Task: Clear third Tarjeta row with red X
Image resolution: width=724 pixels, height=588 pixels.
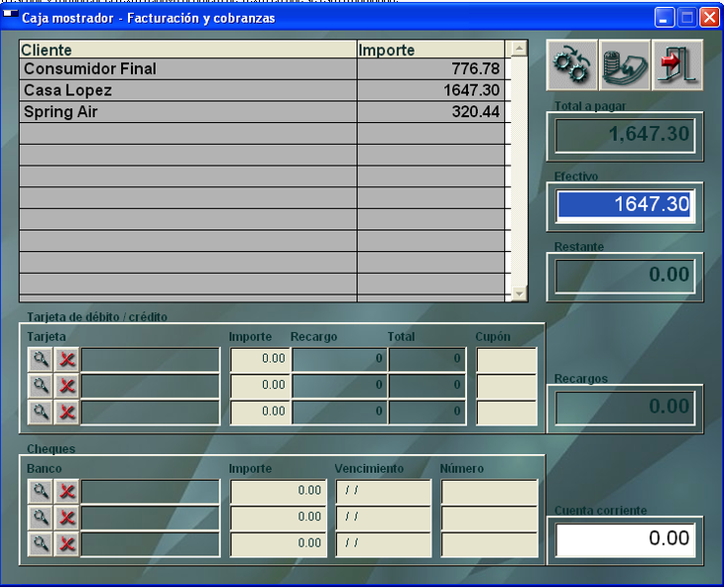Action: coord(67,412)
